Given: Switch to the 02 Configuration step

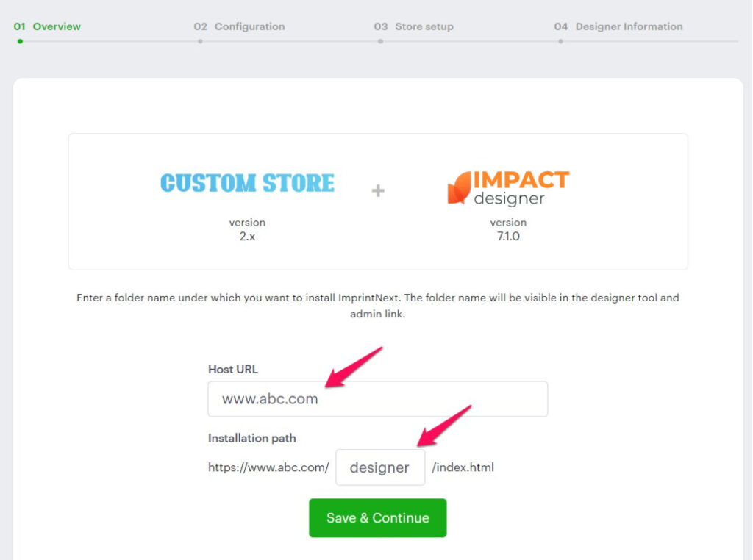Looking at the screenshot, I should (239, 26).
